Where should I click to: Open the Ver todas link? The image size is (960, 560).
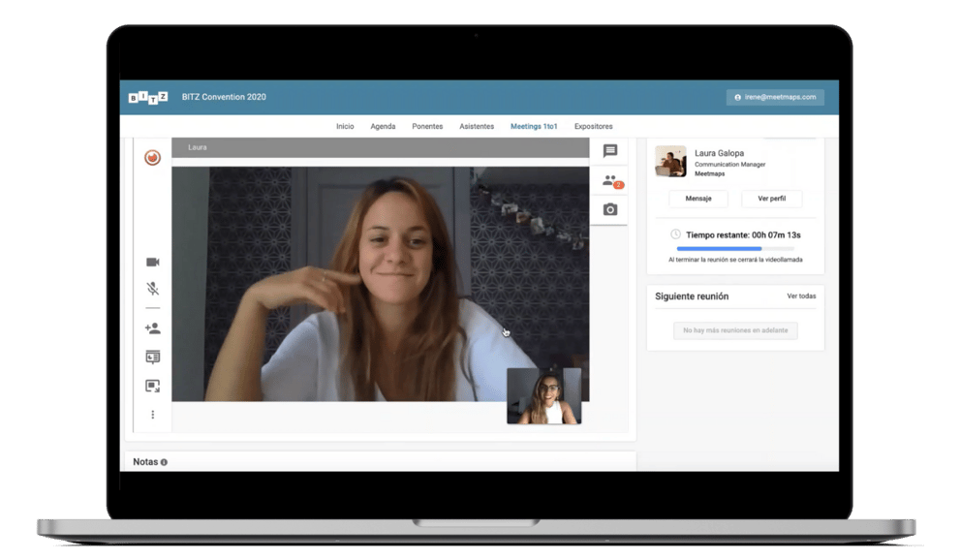801,296
